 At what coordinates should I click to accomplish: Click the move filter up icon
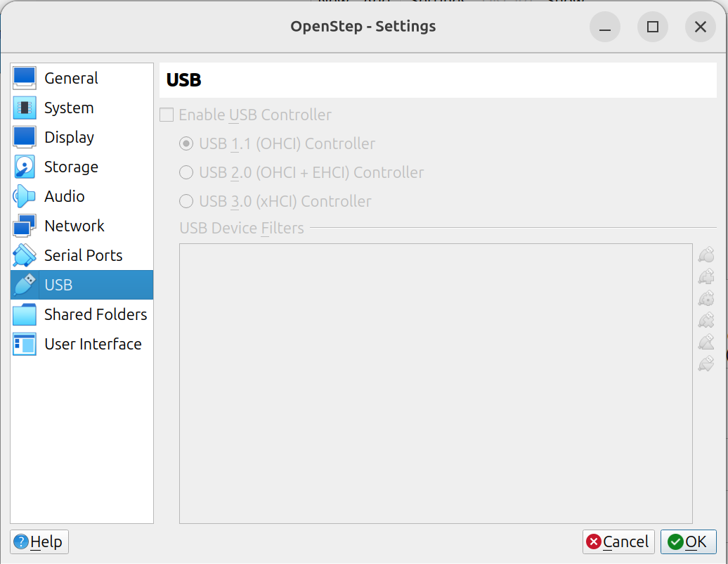(706, 342)
